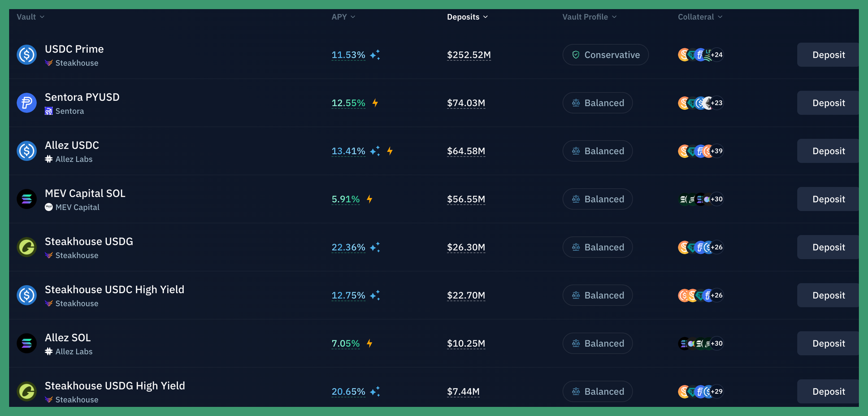Image resolution: width=868 pixels, height=416 pixels.
Task: Click sparkle icon next to 20.65% APY
Action: 375,391
